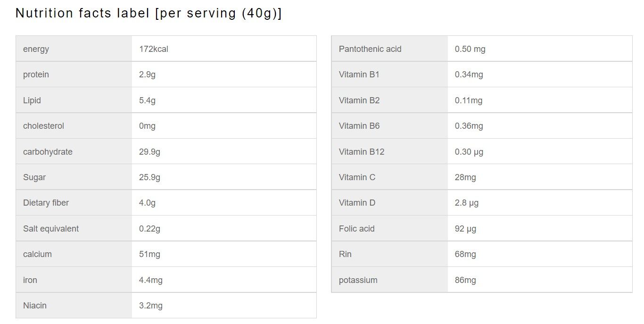Viewport: 644px width, 324px height.
Task: Click the Niacin row label
Action: [x=35, y=306]
